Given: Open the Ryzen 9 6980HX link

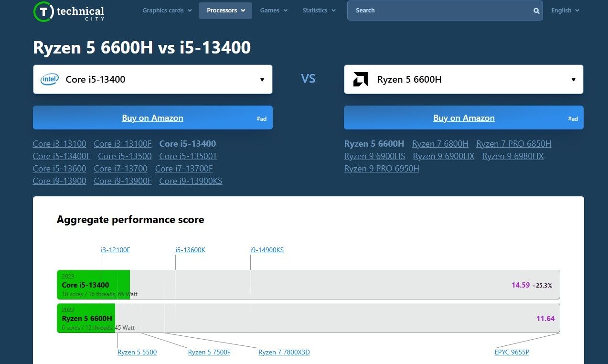Looking at the screenshot, I should point(513,156).
